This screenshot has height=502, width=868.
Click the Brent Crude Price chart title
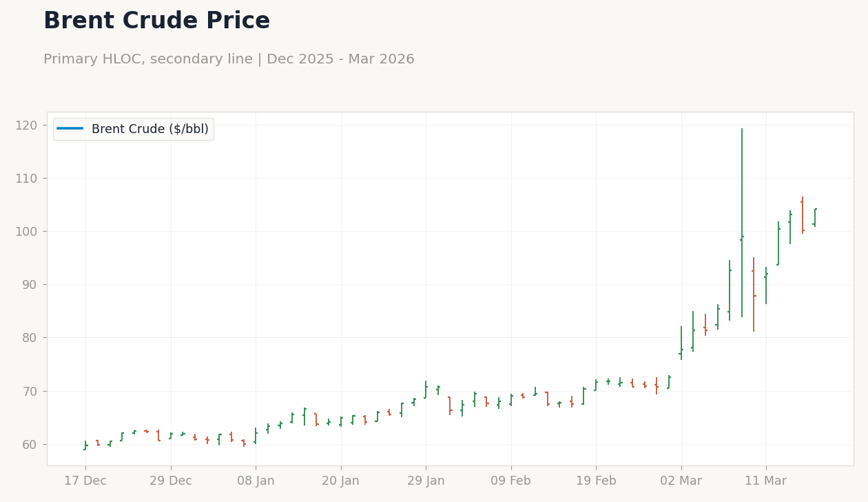(156, 21)
